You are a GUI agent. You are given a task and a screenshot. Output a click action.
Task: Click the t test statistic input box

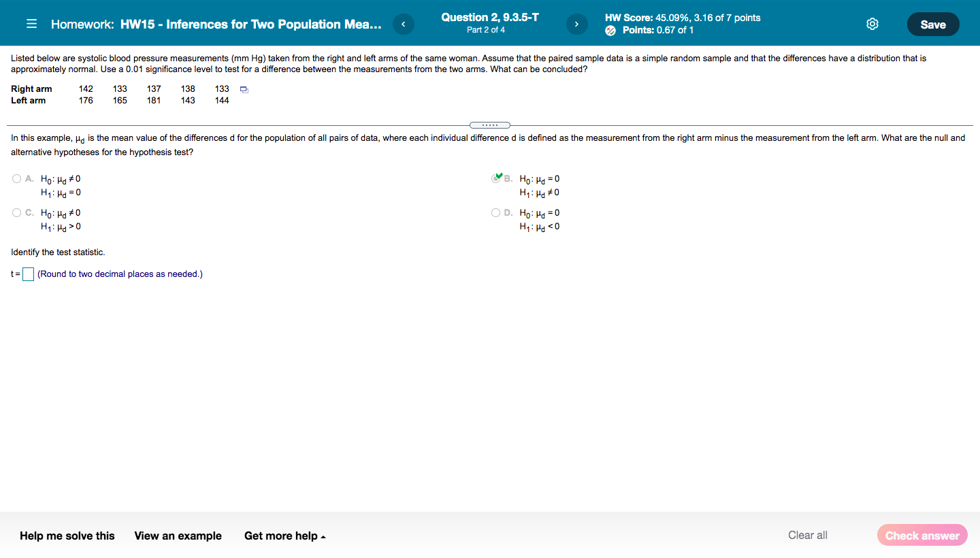pyautogui.click(x=28, y=274)
